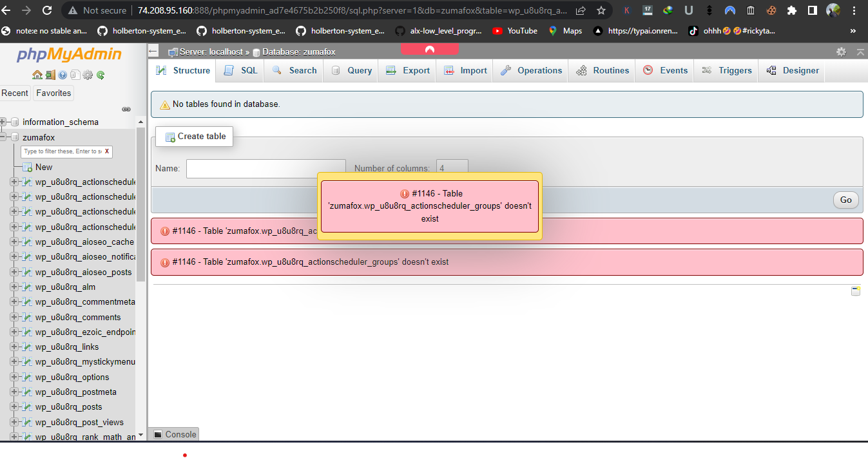Image resolution: width=868 pixels, height=458 pixels.
Task: Open Maps bookmark
Action: 564,31
